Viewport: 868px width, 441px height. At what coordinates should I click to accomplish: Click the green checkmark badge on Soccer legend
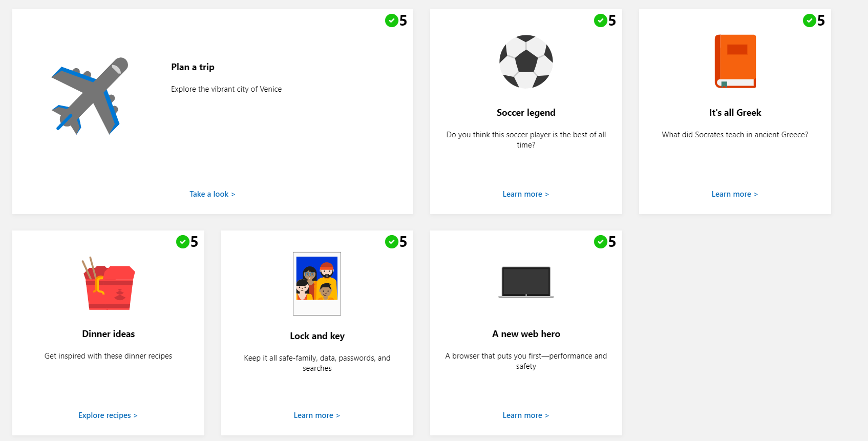click(x=600, y=21)
